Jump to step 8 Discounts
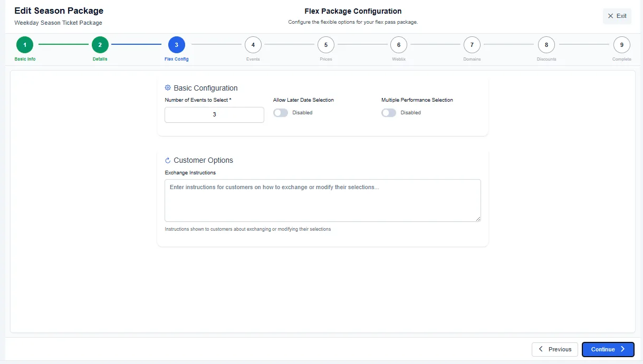Image resolution: width=643 pixels, height=364 pixels. coord(546,45)
